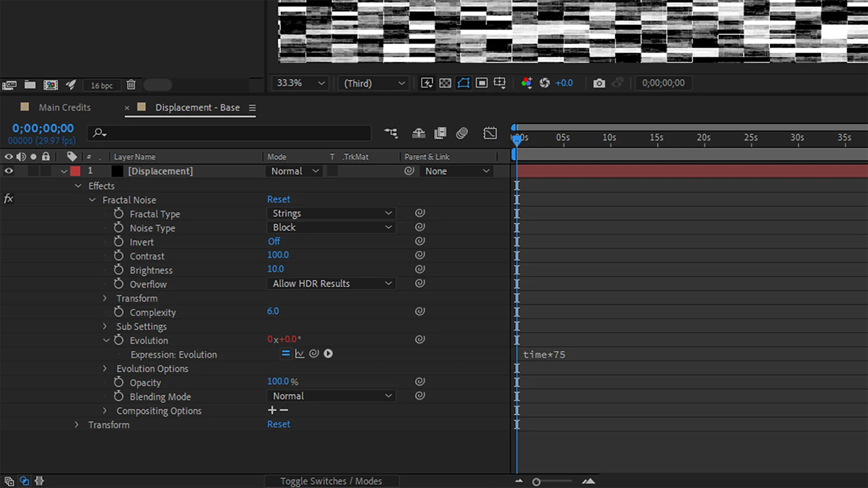This screenshot has height=488, width=868.
Task: Toggle stopwatch for Contrast property
Action: [118, 255]
